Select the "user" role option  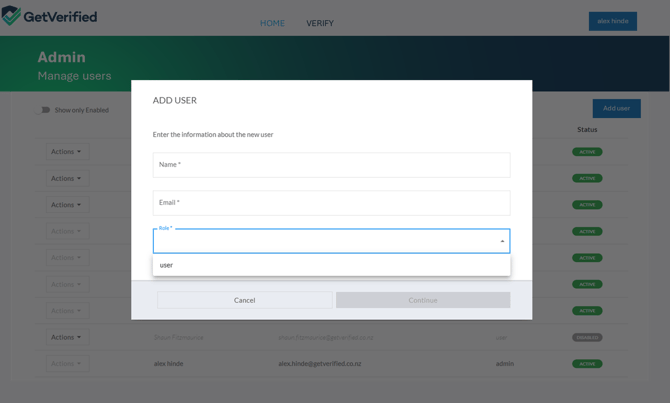coord(167,265)
